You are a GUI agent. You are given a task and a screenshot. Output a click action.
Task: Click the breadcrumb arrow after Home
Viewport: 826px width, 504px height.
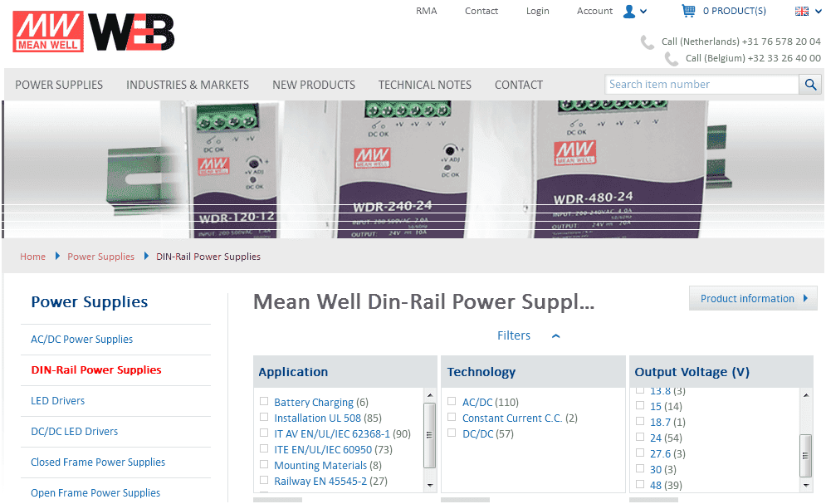coord(57,256)
